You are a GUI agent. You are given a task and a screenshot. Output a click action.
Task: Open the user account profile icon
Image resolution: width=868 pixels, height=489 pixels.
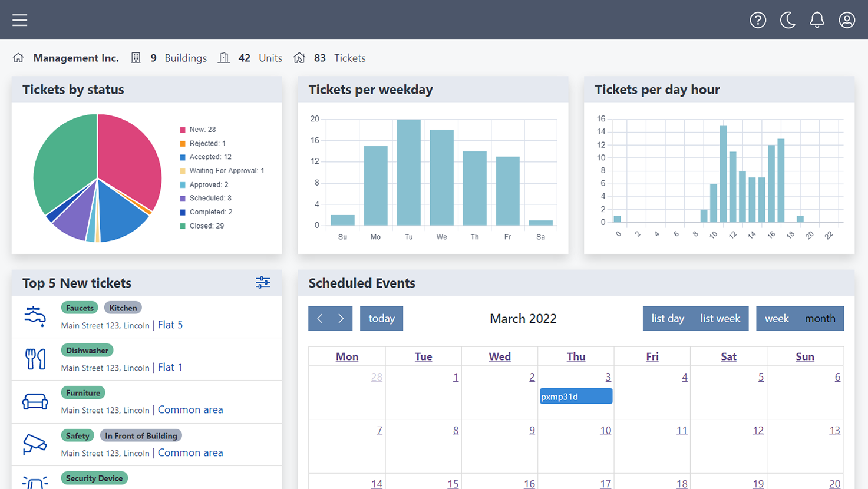pos(847,20)
